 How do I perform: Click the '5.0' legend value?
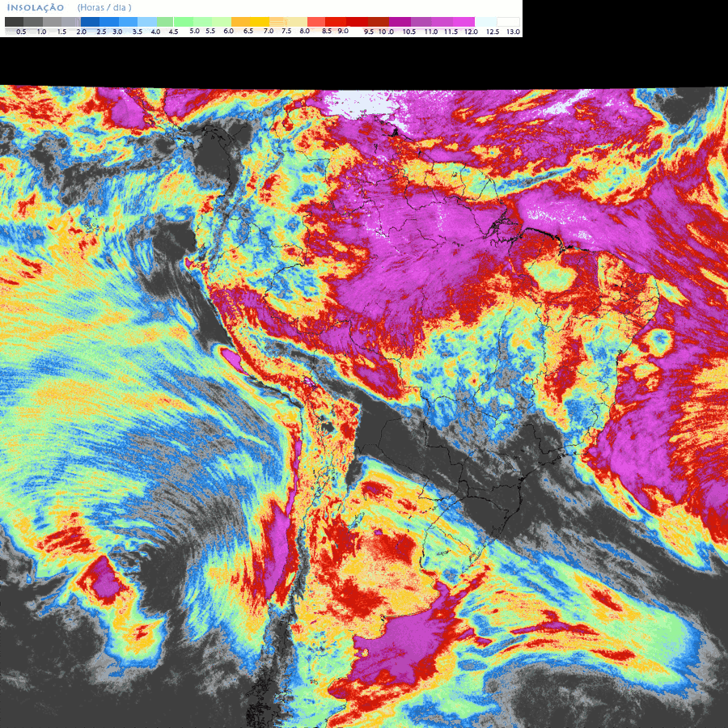pyautogui.click(x=194, y=31)
